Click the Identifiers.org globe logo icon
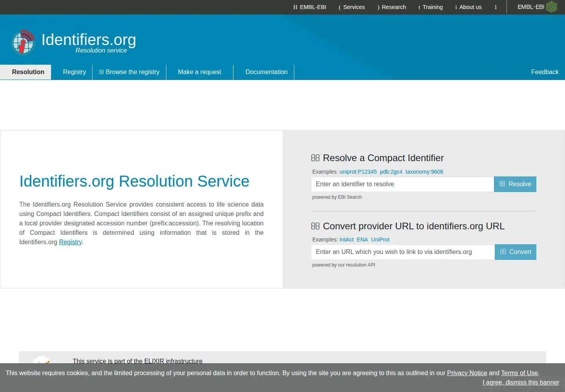 pos(24,42)
